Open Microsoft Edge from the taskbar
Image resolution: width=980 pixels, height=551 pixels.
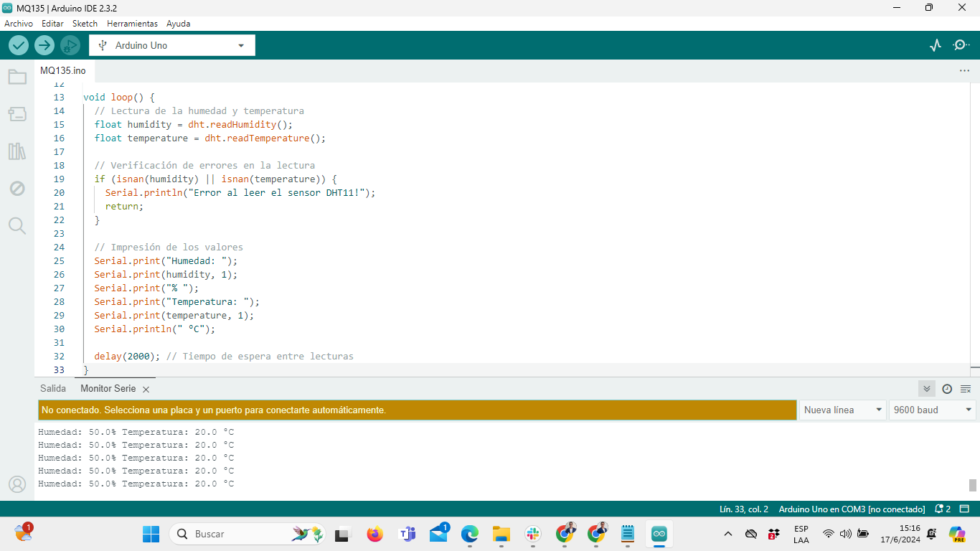(x=470, y=534)
